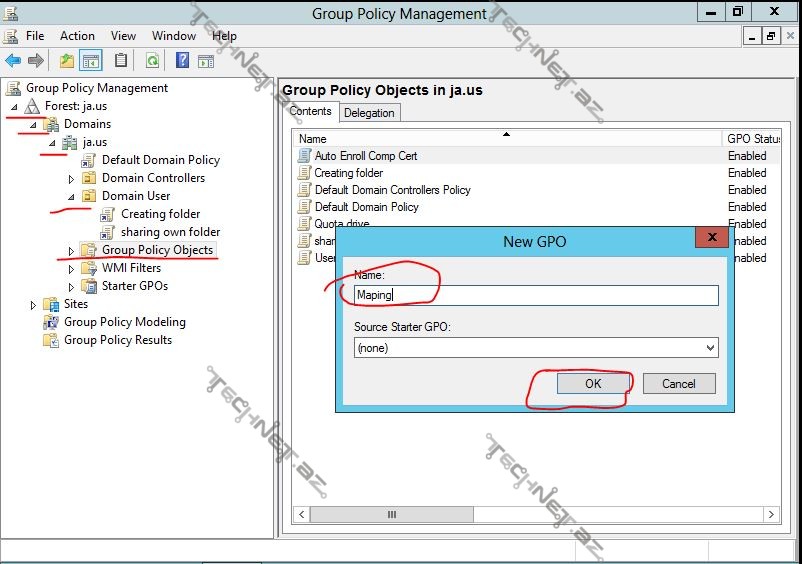Click the Back arrow toolbar icon
The width and height of the screenshot is (802, 564).
13,61
